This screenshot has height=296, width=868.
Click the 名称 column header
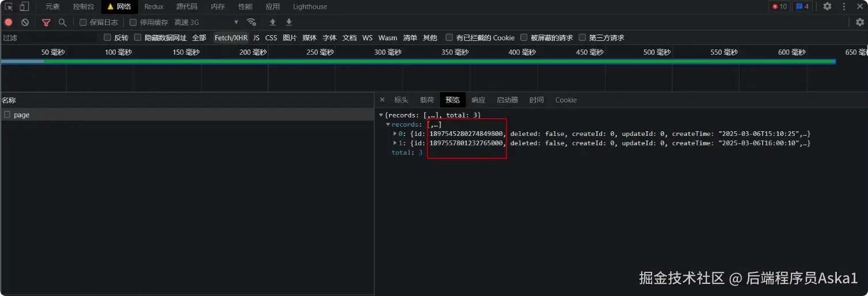187,100
